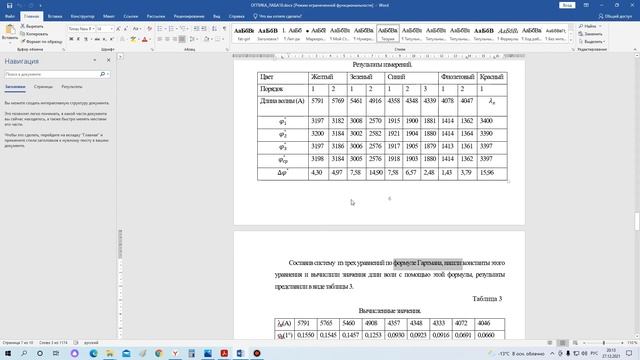Click the Копировать copy command
640x360 pixels.
(34, 34)
